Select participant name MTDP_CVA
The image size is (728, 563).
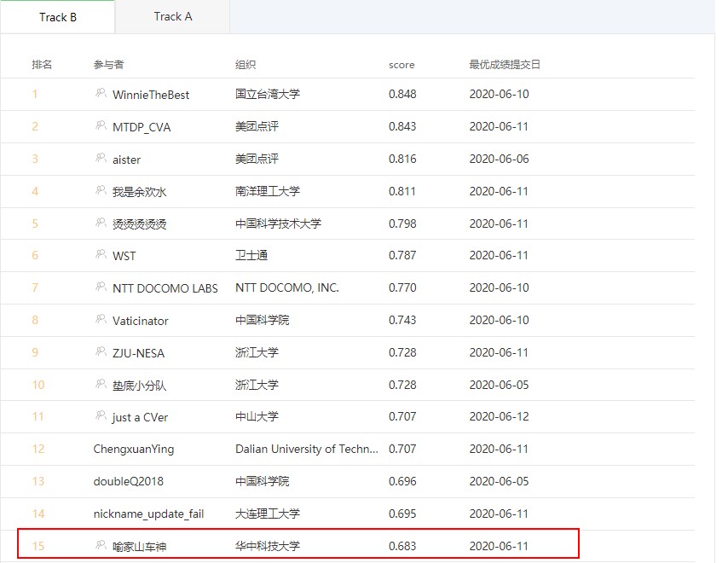coord(142,127)
